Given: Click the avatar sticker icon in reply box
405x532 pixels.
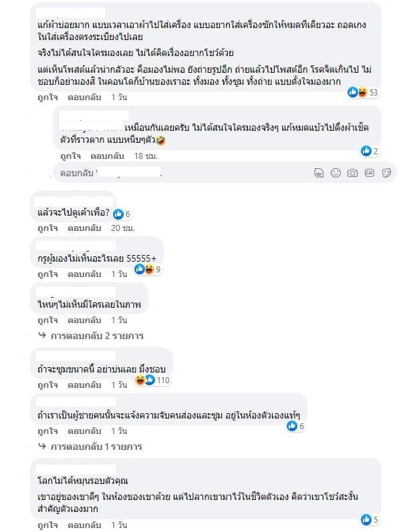Looking at the screenshot, I should pos(319,173).
